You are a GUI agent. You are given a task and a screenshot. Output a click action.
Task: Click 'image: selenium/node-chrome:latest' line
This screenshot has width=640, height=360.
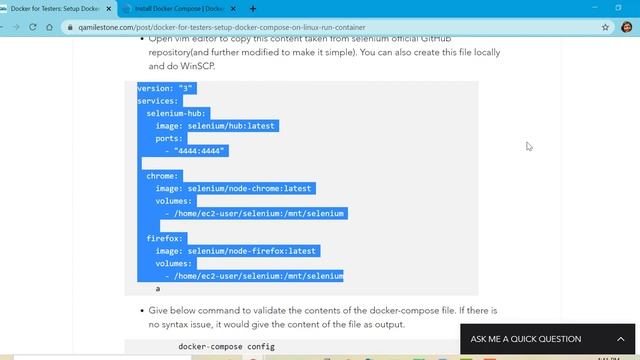click(233, 189)
